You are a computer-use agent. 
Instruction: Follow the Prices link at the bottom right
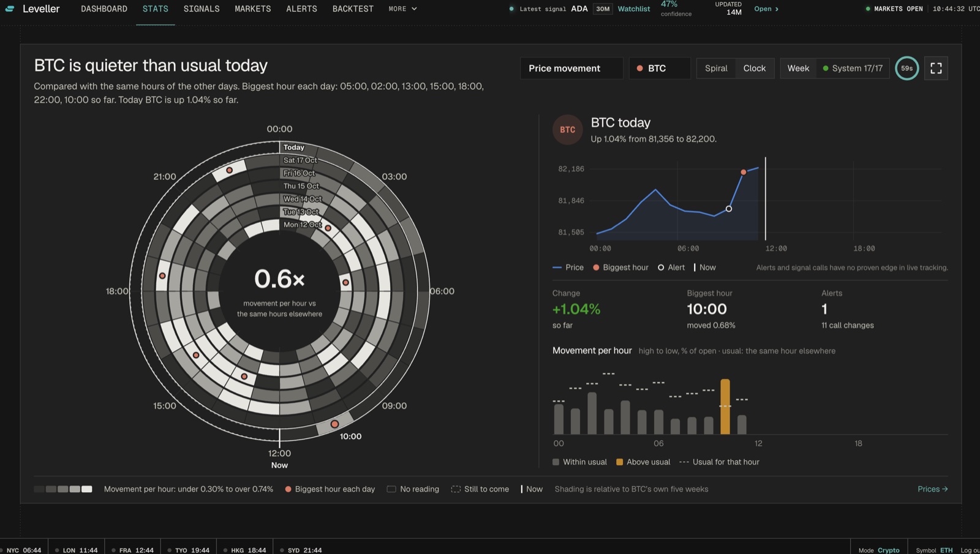point(933,488)
